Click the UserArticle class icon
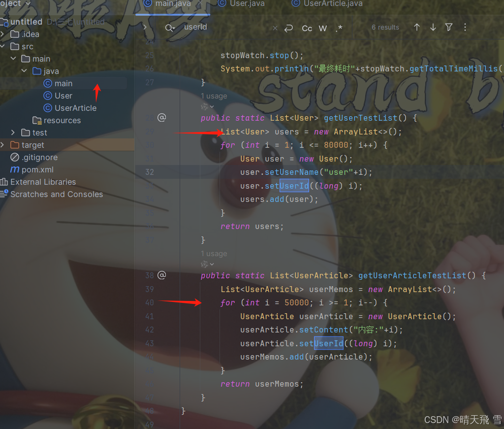Screen dimensions: 504x429 (48, 108)
